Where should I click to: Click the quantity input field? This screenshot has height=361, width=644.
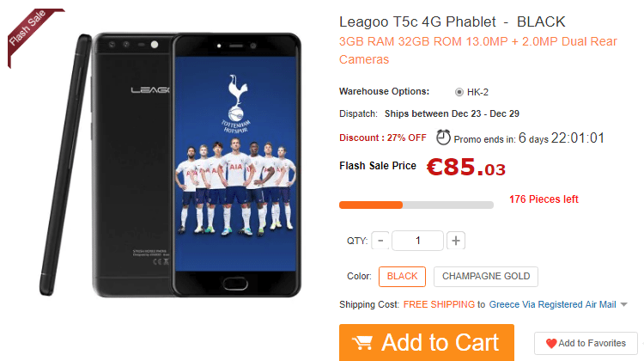tap(417, 241)
